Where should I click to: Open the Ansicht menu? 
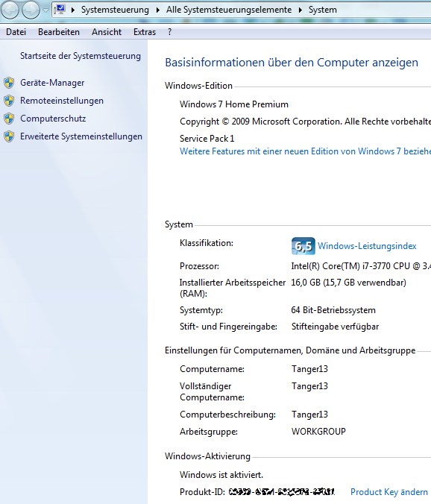point(107,32)
